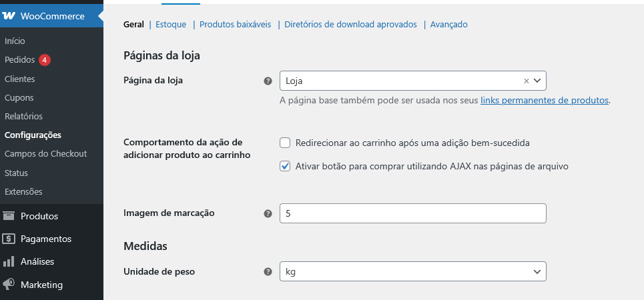Open the Avançado sub-tab

pyautogui.click(x=449, y=25)
